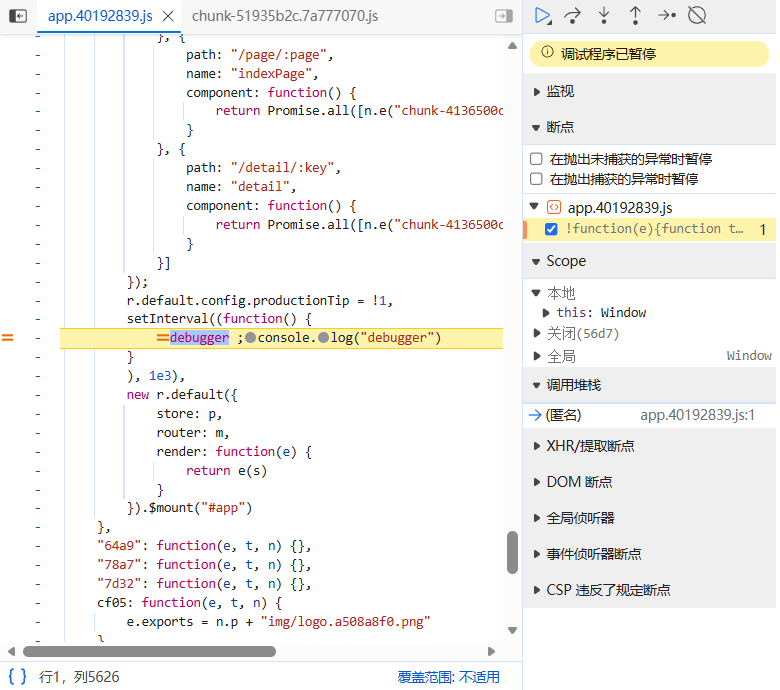Toggle the file navigator sidebar icon
The height and width of the screenshot is (690, 780).
(18, 16)
